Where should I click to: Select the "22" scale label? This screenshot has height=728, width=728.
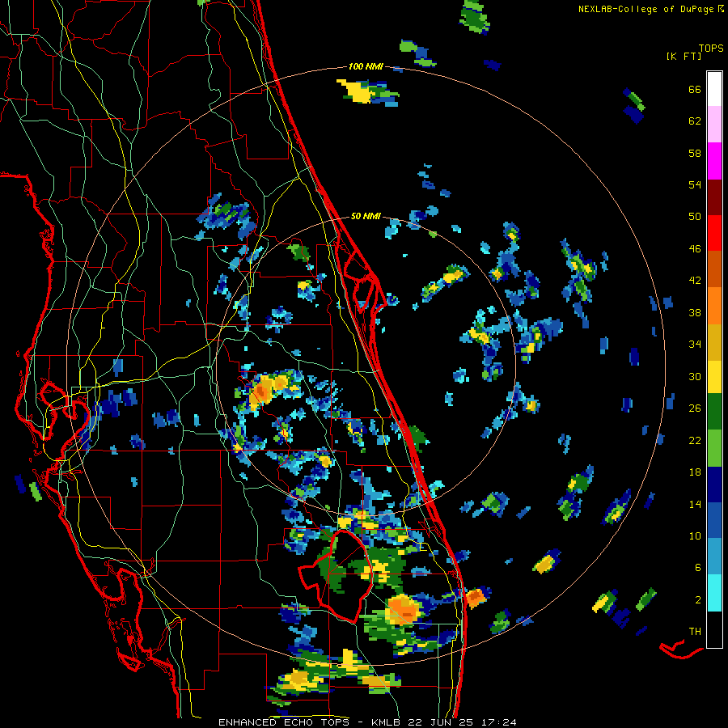click(x=695, y=440)
